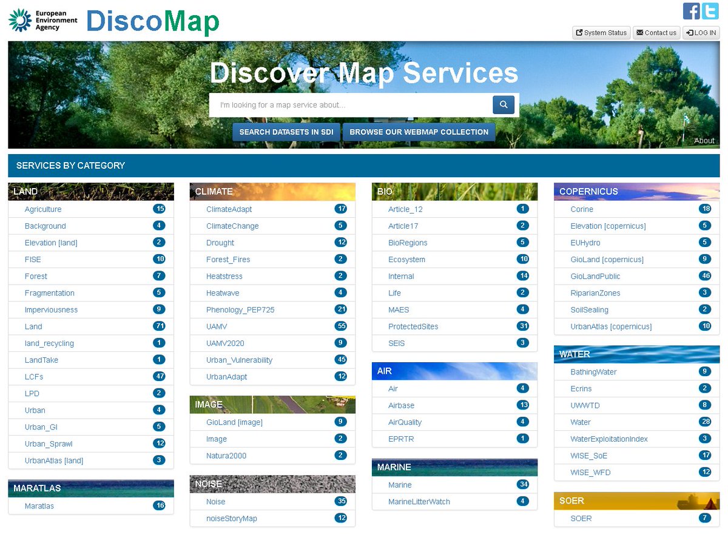Open the Drought services link
The height and width of the screenshot is (560, 728).
point(220,243)
